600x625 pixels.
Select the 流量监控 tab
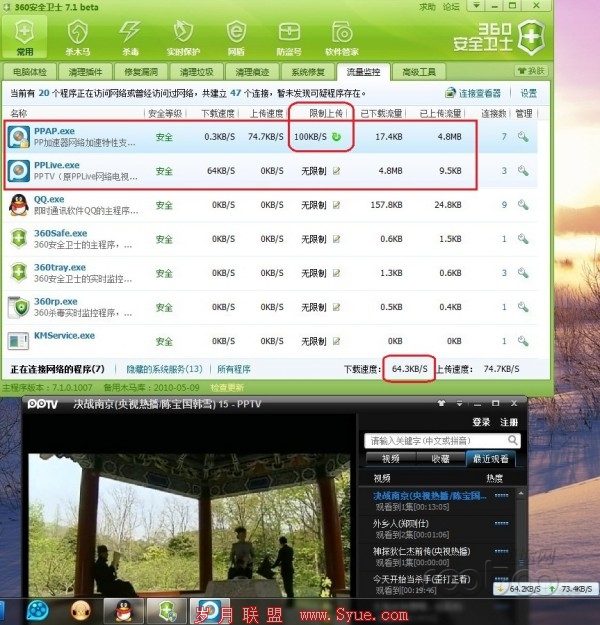363,72
